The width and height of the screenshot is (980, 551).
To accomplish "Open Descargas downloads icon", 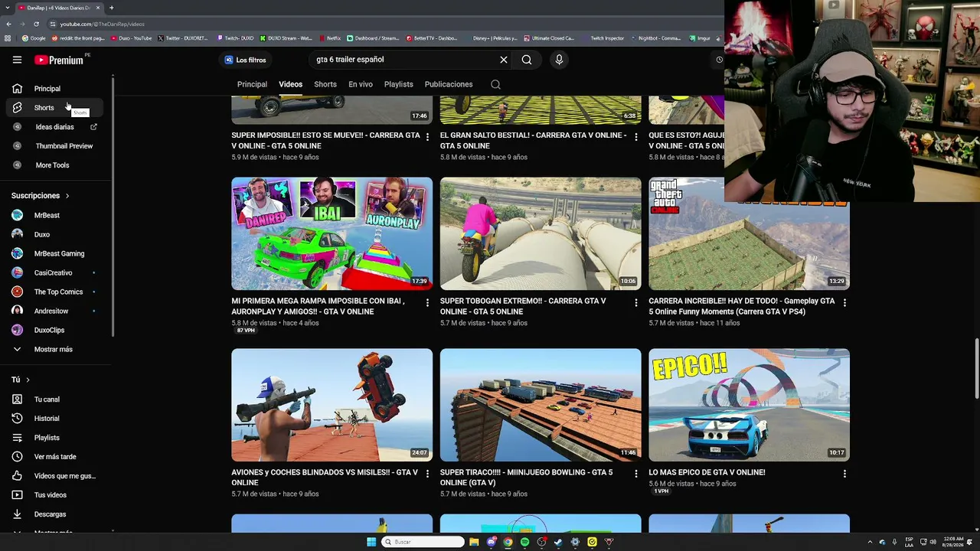I will [x=17, y=514].
